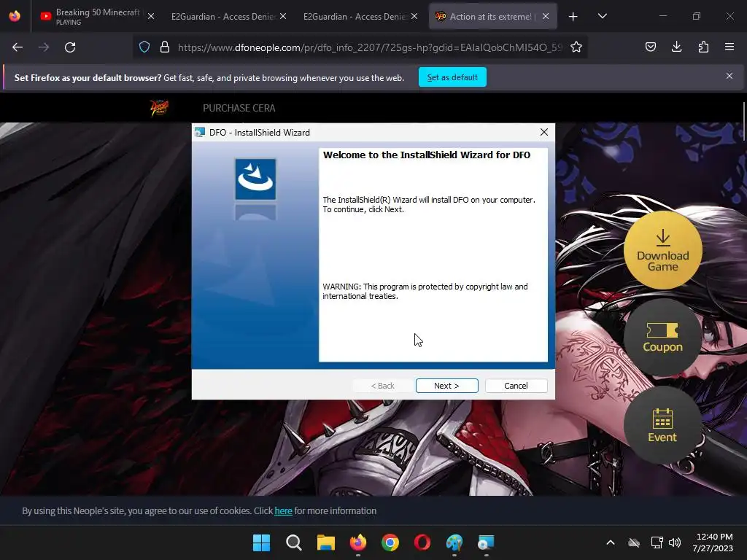Show hidden system tray icons
The image size is (747, 560).
pos(611,542)
